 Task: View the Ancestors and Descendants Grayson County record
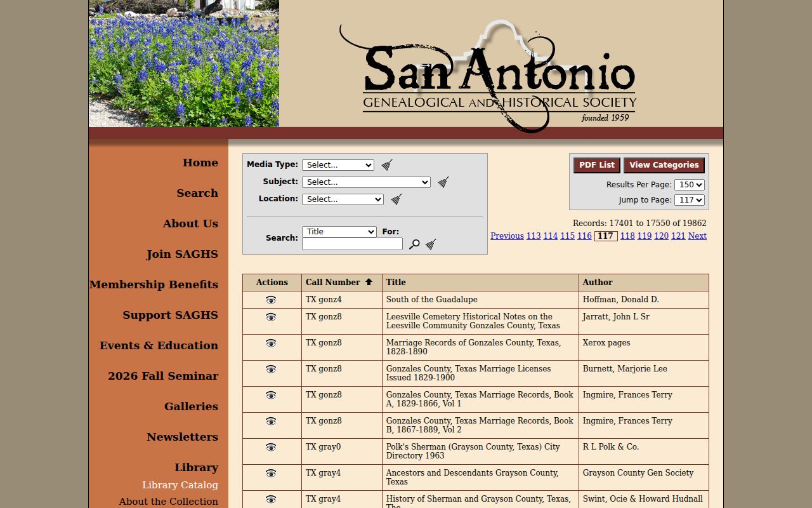click(271, 473)
